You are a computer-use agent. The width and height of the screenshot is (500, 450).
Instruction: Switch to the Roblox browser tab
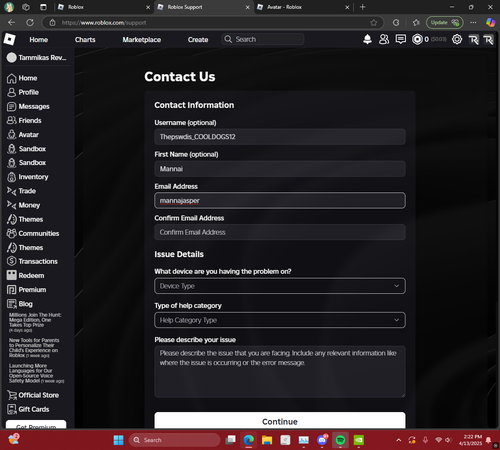pos(104,7)
